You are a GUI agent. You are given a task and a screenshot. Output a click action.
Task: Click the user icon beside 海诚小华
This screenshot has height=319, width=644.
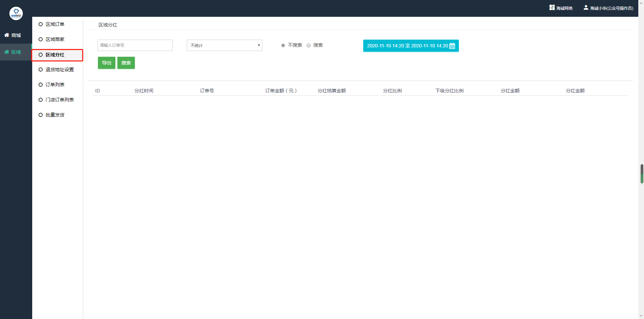[586, 7]
